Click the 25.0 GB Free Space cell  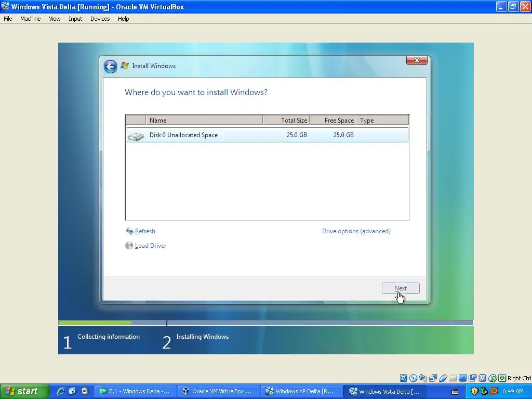343,135
